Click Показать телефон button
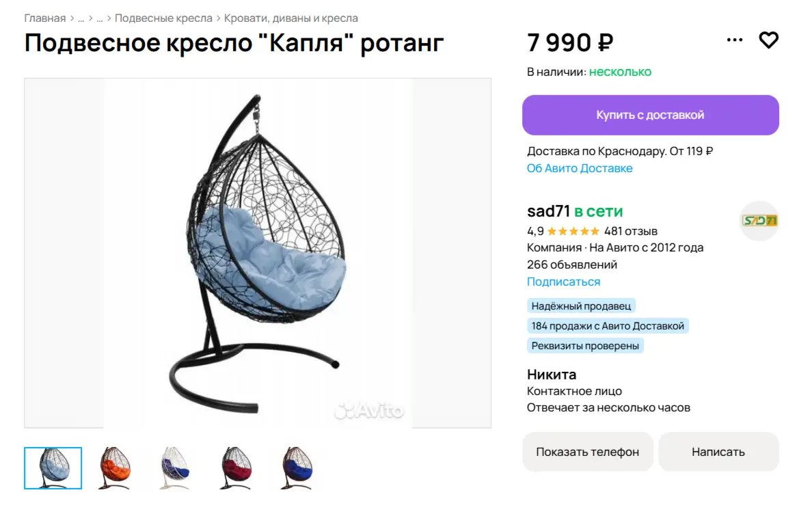 coord(587,452)
